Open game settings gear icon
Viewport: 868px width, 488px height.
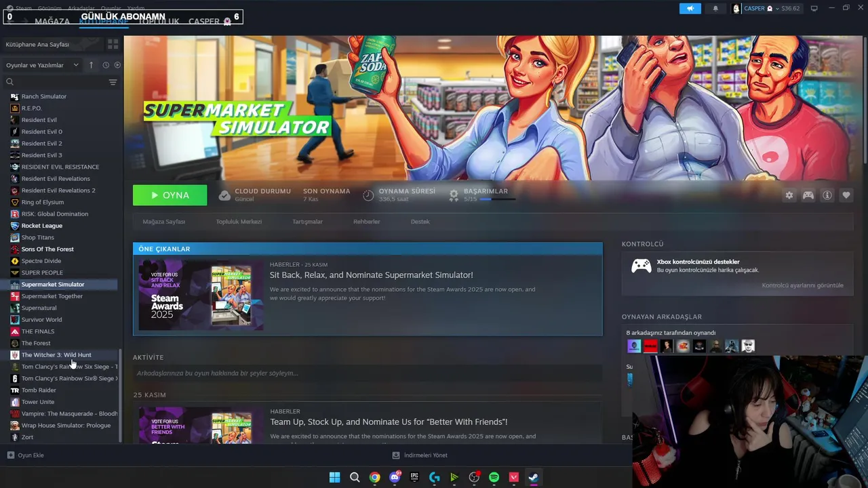(x=789, y=195)
